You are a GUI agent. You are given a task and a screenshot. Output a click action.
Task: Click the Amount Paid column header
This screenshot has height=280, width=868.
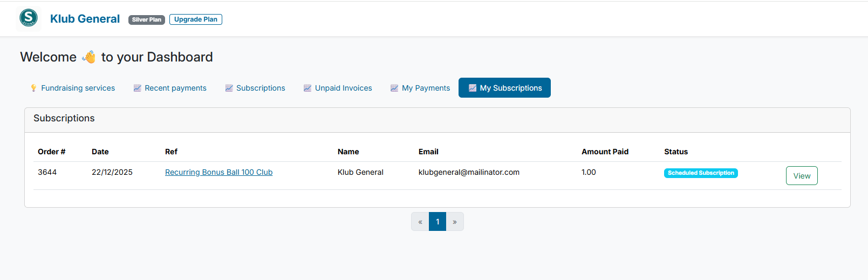point(605,152)
